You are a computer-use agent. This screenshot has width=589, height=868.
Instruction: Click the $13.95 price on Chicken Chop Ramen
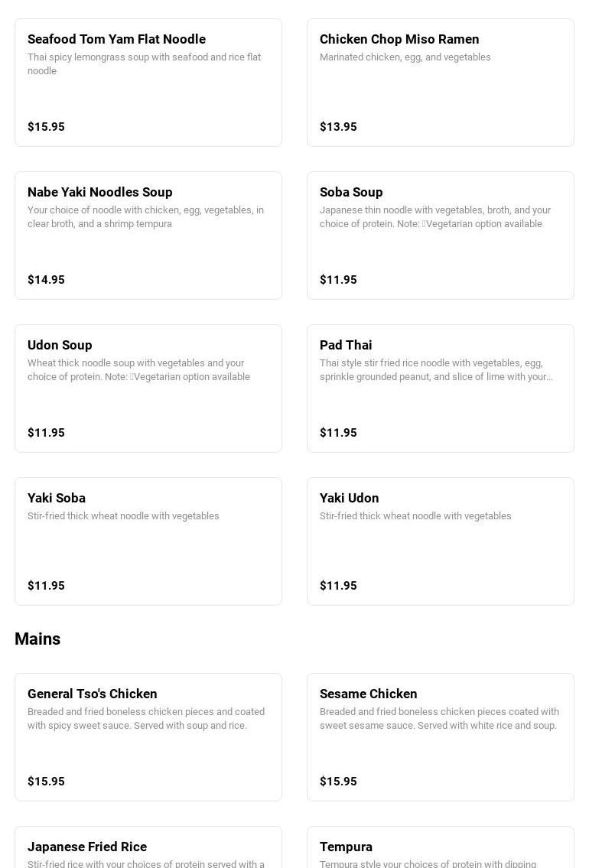tap(338, 127)
